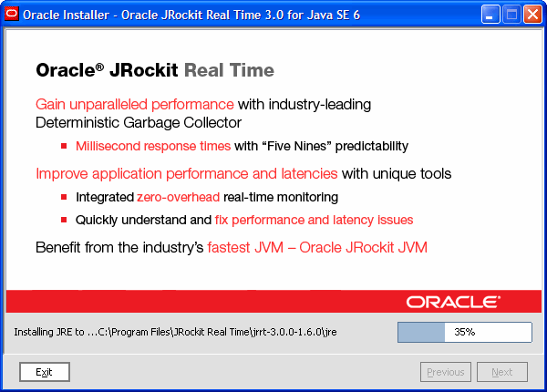Click 'zero-overhead' real-time monitoring bullet

click(x=179, y=198)
